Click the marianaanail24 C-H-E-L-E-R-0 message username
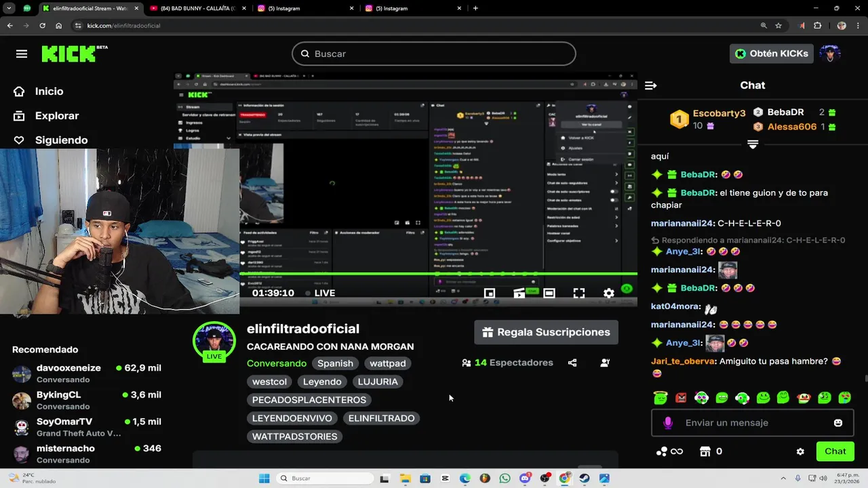This screenshot has width=868, height=488. point(683,223)
